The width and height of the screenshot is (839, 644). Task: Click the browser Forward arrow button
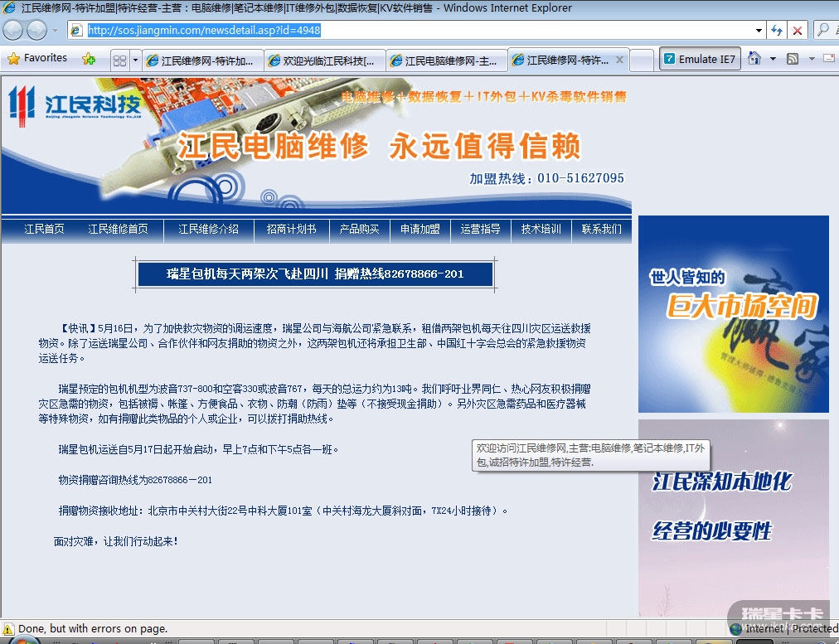(x=37, y=30)
